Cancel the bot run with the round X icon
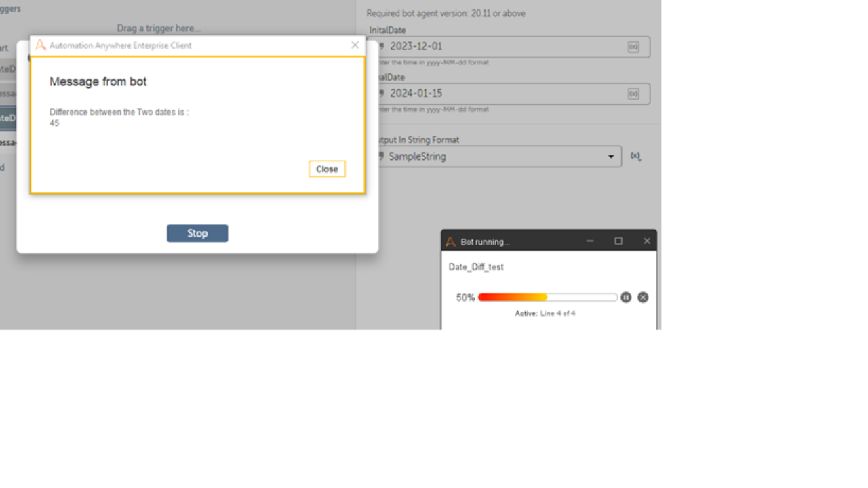The image size is (868, 488). coord(643,297)
